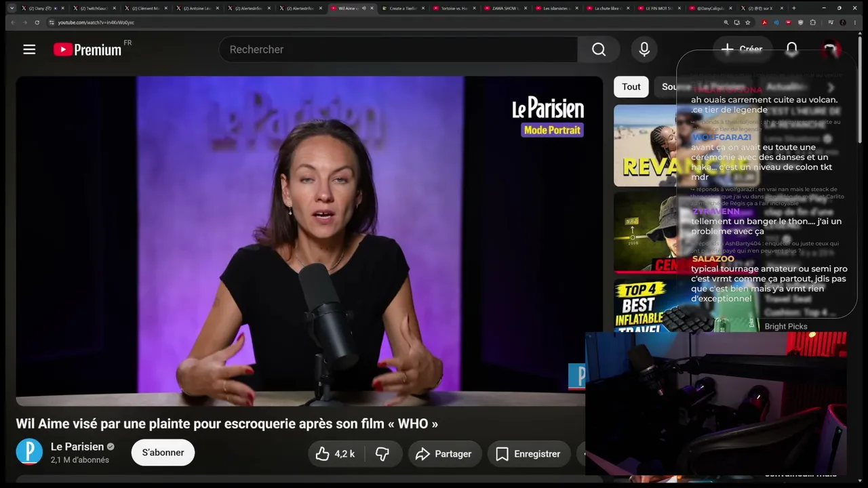This screenshot has height=488, width=868.
Task: Open the tab search dropdown
Action: [x=12, y=8]
